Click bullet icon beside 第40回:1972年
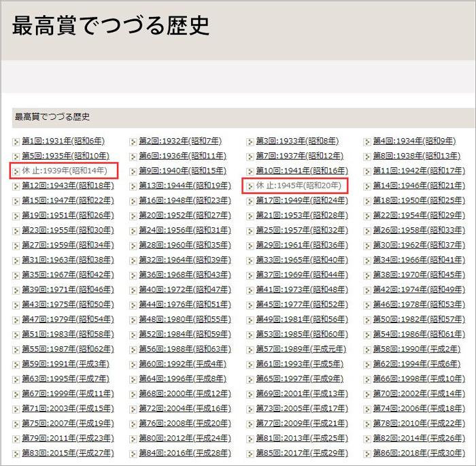 tap(133, 290)
